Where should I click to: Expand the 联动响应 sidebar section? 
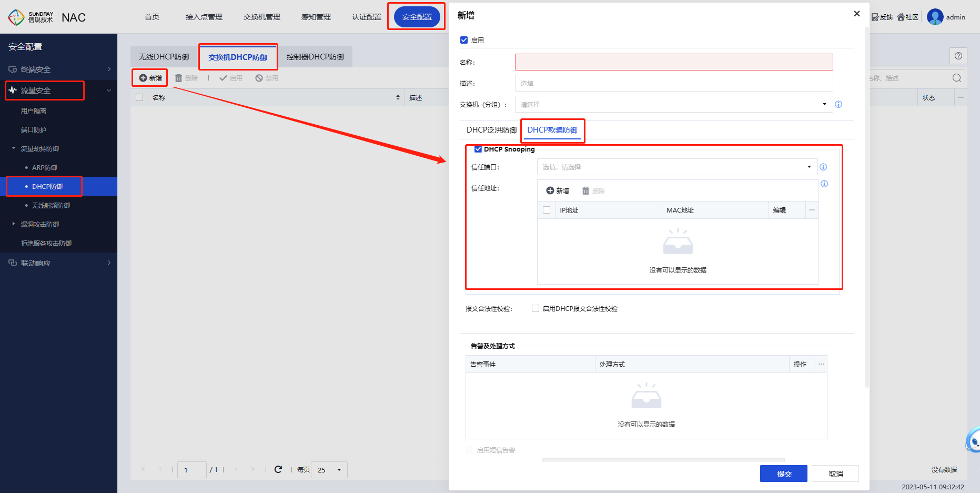click(109, 263)
